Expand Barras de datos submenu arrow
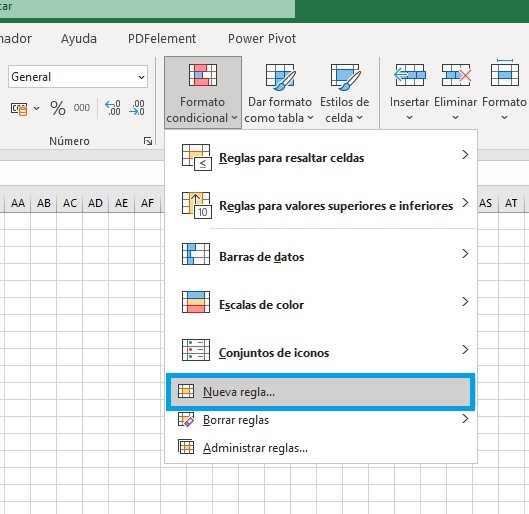529x514 pixels. click(x=465, y=254)
